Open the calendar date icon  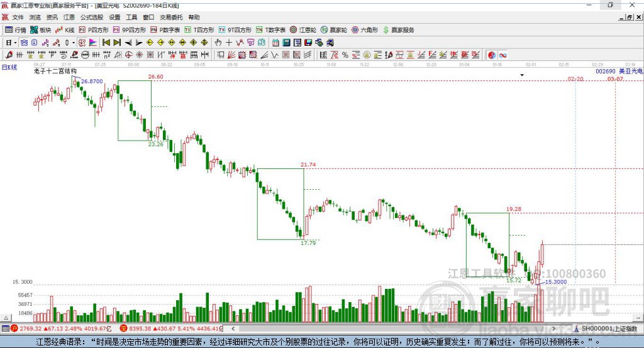click(x=275, y=43)
